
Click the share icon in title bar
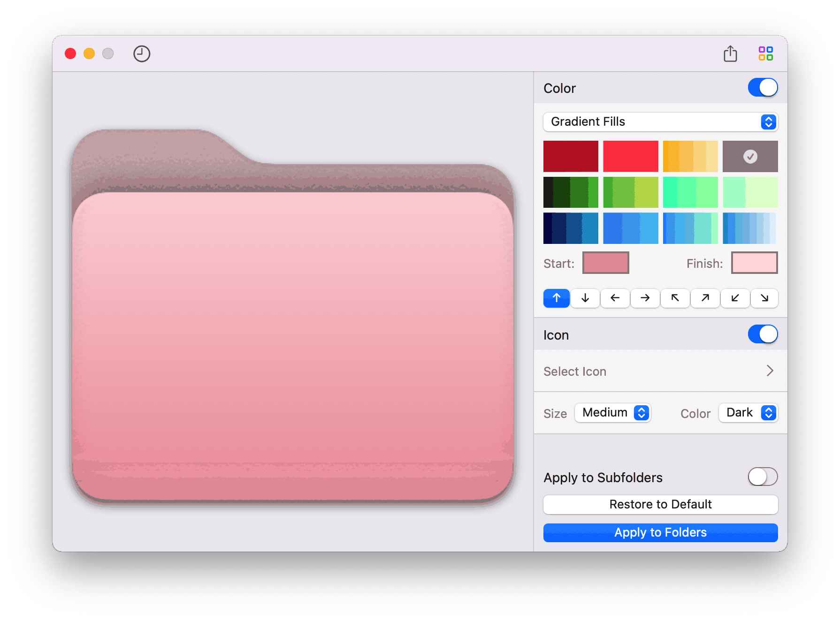(x=730, y=53)
